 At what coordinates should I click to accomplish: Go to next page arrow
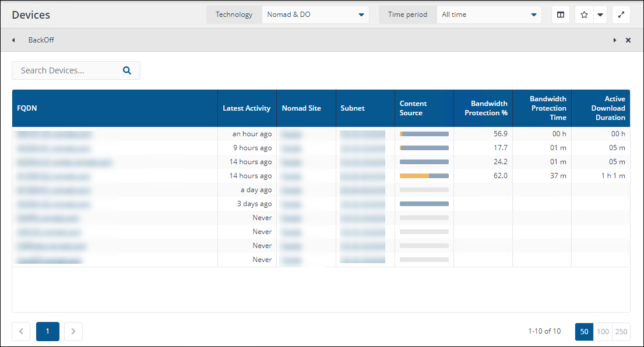73,331
